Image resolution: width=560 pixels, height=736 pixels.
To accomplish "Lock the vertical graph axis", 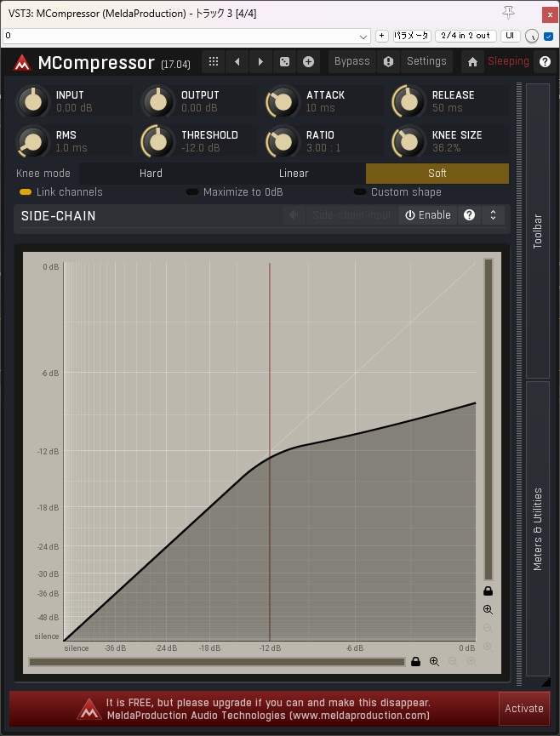I will tap(488, 591).
